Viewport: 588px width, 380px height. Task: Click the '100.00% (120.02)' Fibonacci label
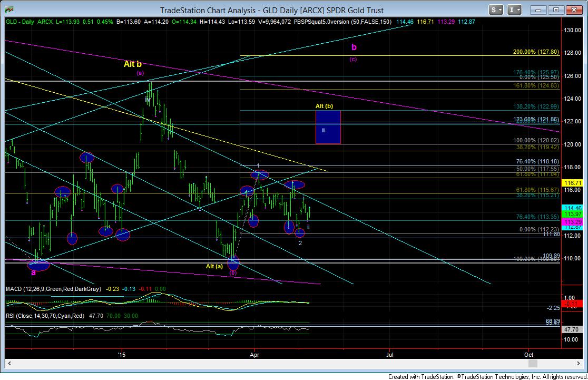(536, 141)
